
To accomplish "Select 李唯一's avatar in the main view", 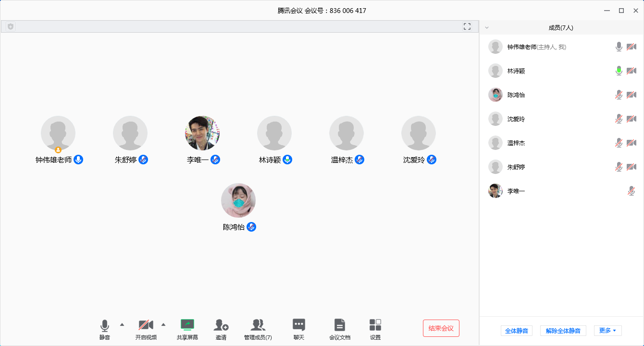I will tap(202, 133).
